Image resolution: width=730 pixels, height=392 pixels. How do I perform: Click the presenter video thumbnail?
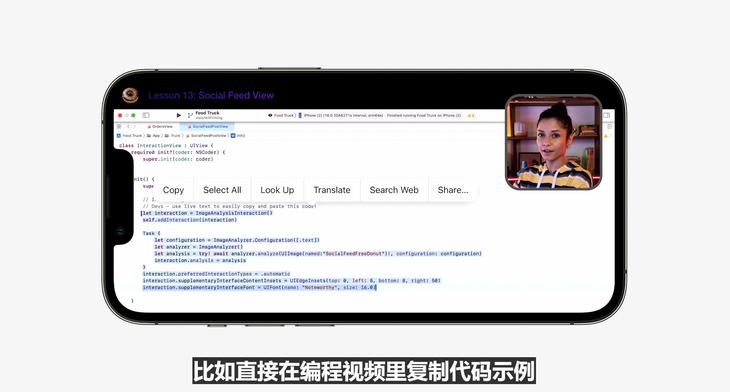(x=554, y=142)
